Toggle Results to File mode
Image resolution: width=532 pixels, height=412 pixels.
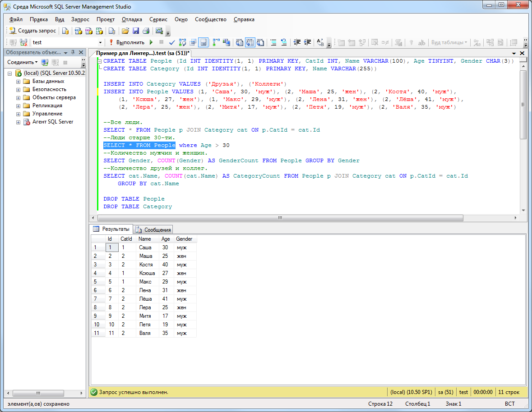[x=260, y=42]
